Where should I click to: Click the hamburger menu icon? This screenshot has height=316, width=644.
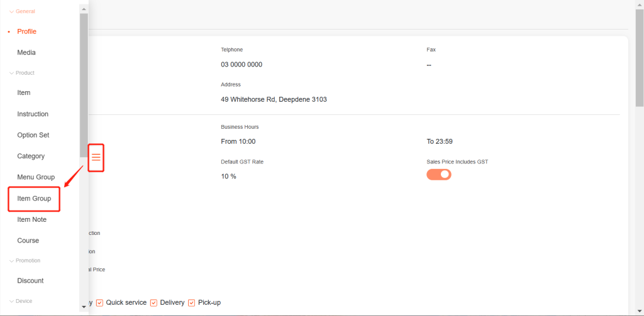96,157
